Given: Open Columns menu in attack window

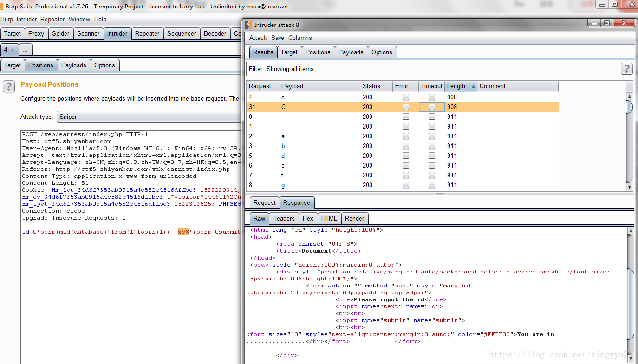Looking at the screenshot, I should [300, 38].
